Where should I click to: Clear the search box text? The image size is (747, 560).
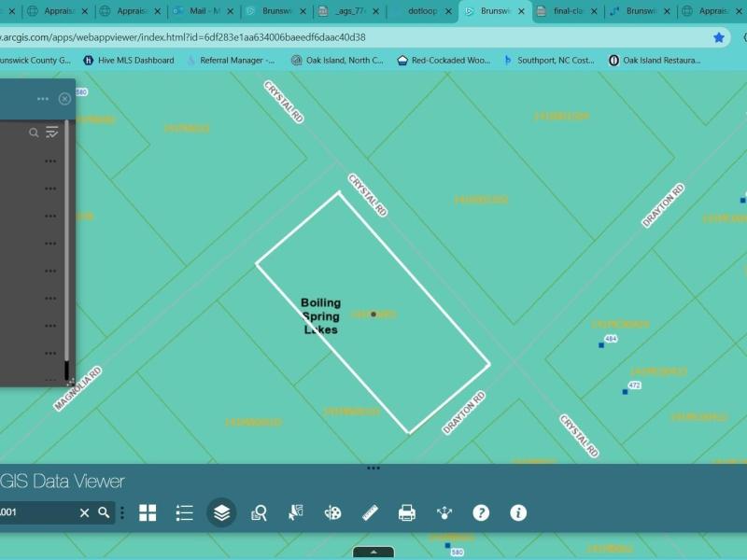point(84,512)
